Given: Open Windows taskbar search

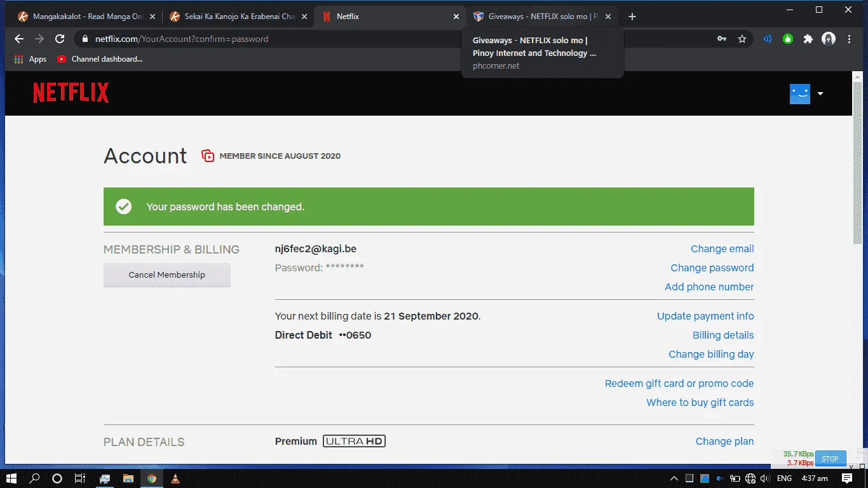Looking at the screenshot, I should tap(34, 478).
